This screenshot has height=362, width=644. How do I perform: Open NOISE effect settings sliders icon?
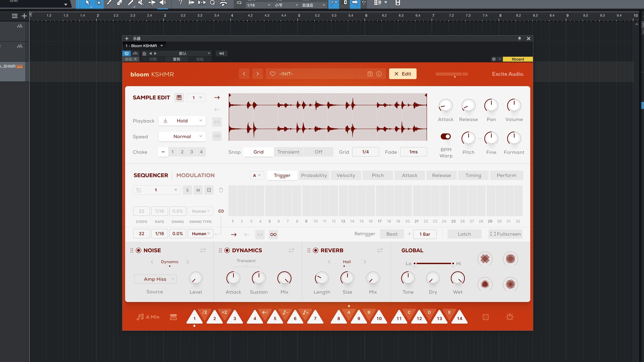click(203, 250)
